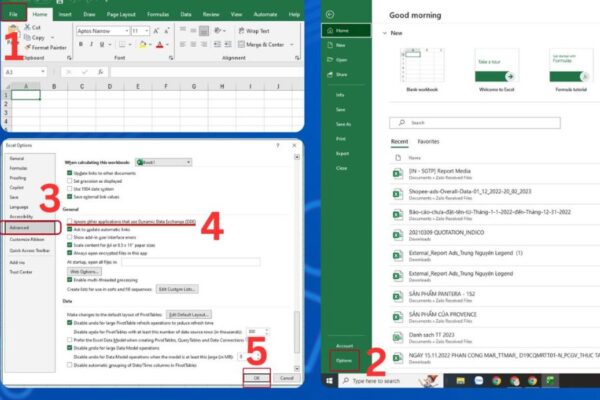The height and width of the screenshot is (400, 600).
Task: Select Advanced in Excel Options sidebar
Action: 19,226
